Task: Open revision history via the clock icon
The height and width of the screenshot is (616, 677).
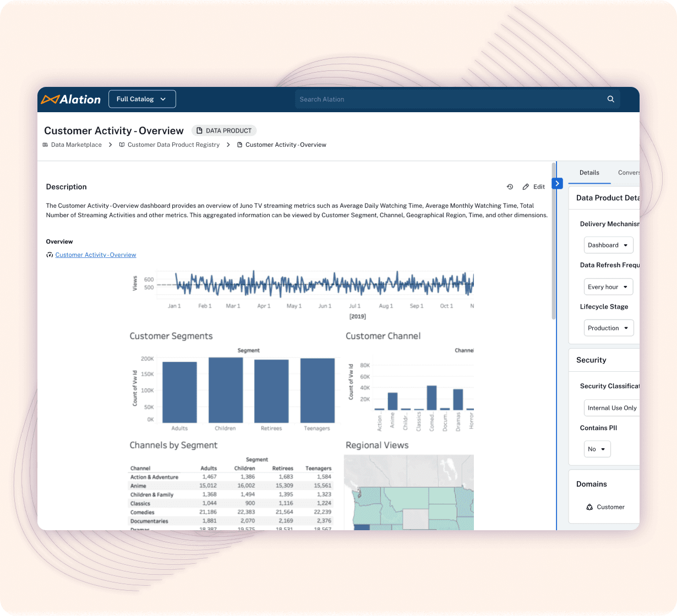Action: (510, 186)
